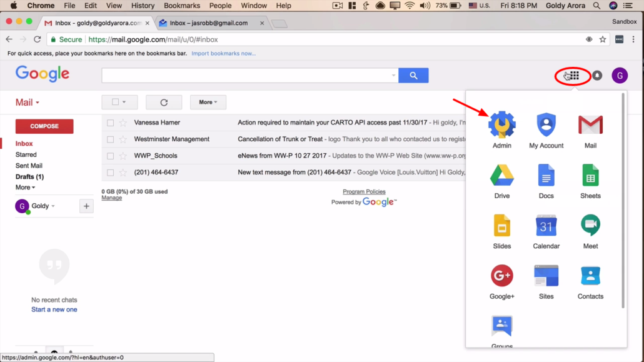644x362 pixels.
Task: Add a chat contact with plus button
Action: [86, 206]
